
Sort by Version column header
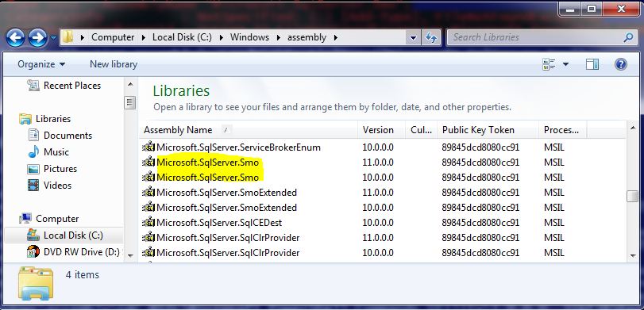(x=381, y=130)
